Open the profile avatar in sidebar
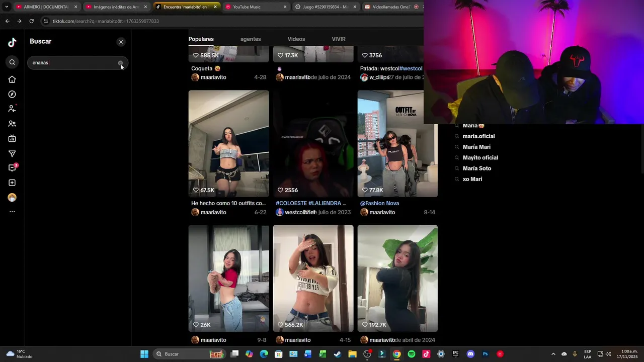Image resolution: width=644 pixels, height=362 pixels. coord(12,198)
